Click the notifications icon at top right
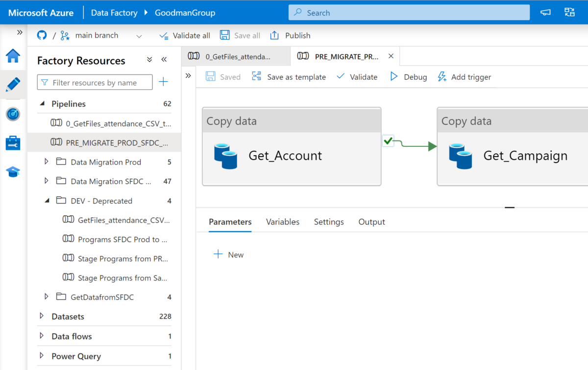Image resolution: width=588 pixels, height=370 pixels. [569, 12]
